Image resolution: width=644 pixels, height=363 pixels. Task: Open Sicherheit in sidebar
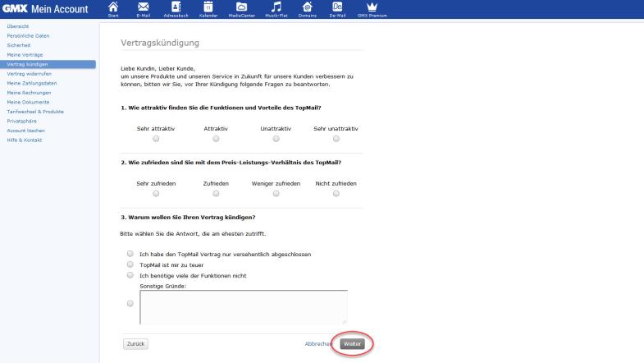click(x=19, y=45)
